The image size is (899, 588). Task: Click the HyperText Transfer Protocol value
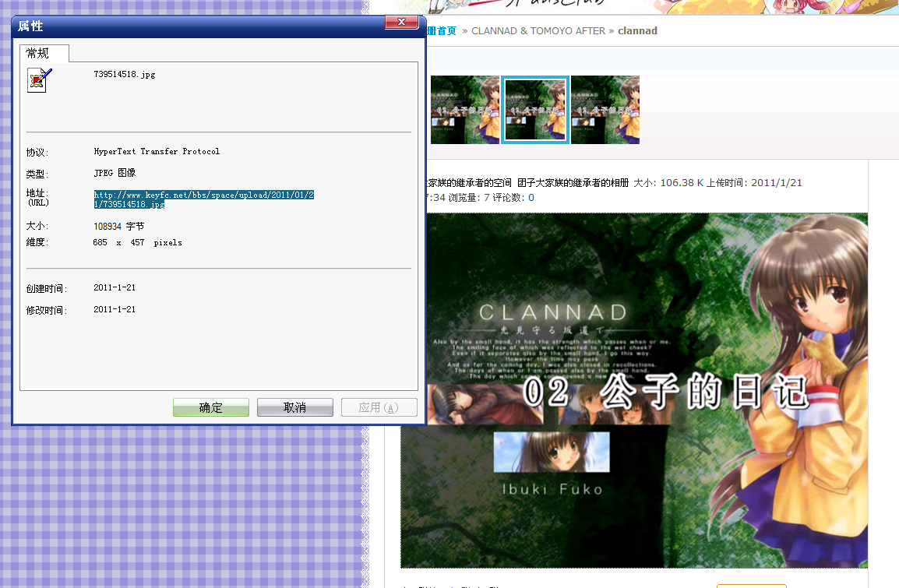click(x=157, y=151)
